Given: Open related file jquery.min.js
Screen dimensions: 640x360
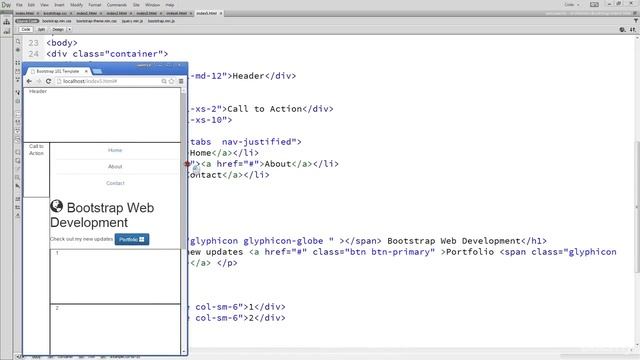Looking at the screenshot, I should 132,21.
